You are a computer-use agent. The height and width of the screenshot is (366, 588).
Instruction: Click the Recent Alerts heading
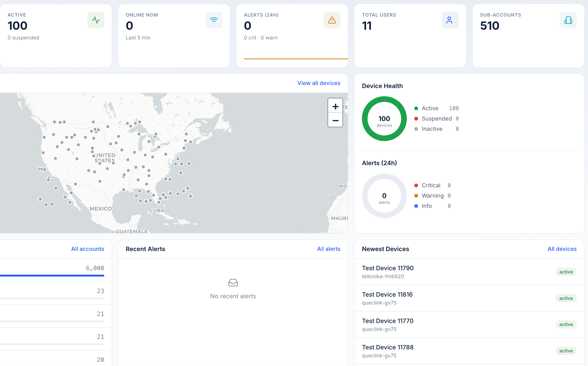[145, 249]
